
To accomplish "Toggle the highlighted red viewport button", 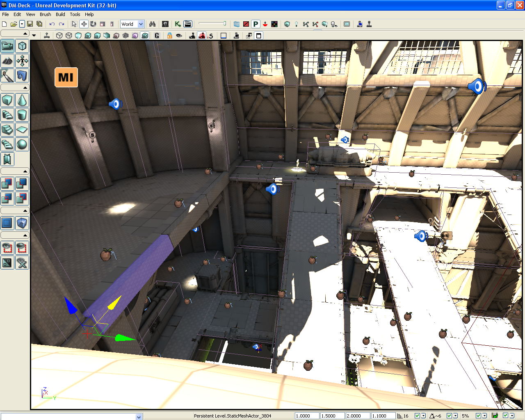I will (x=202, y=36).
